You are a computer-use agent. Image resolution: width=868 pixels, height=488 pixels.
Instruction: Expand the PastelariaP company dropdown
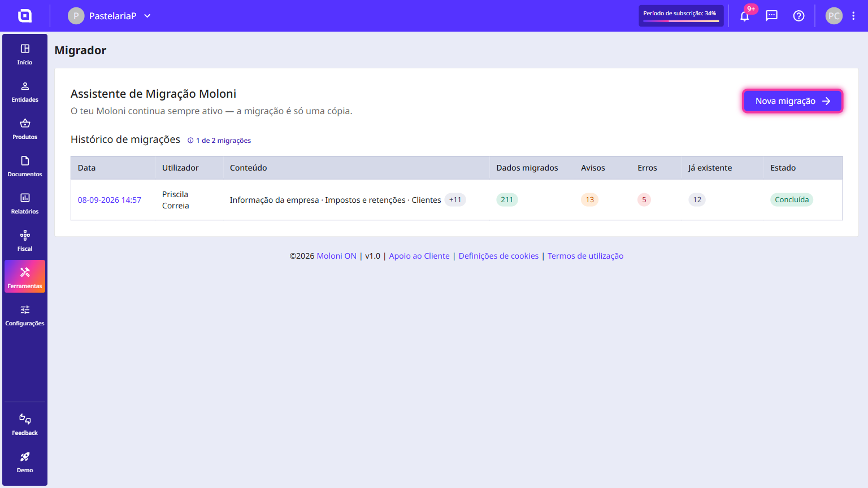pyautogui.click(x=110, y=16)
